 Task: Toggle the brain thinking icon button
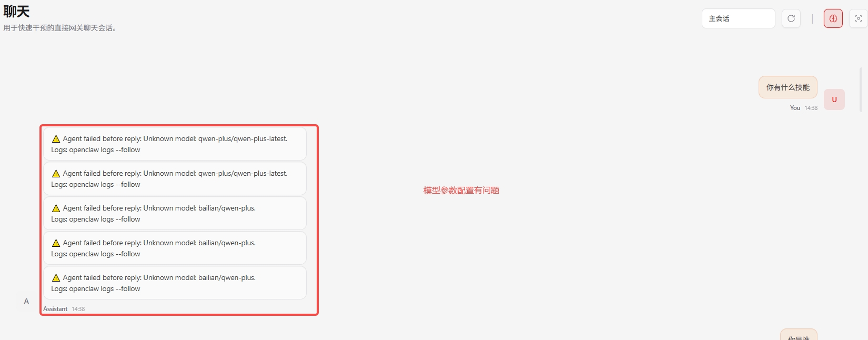click(x=833, y=18)
